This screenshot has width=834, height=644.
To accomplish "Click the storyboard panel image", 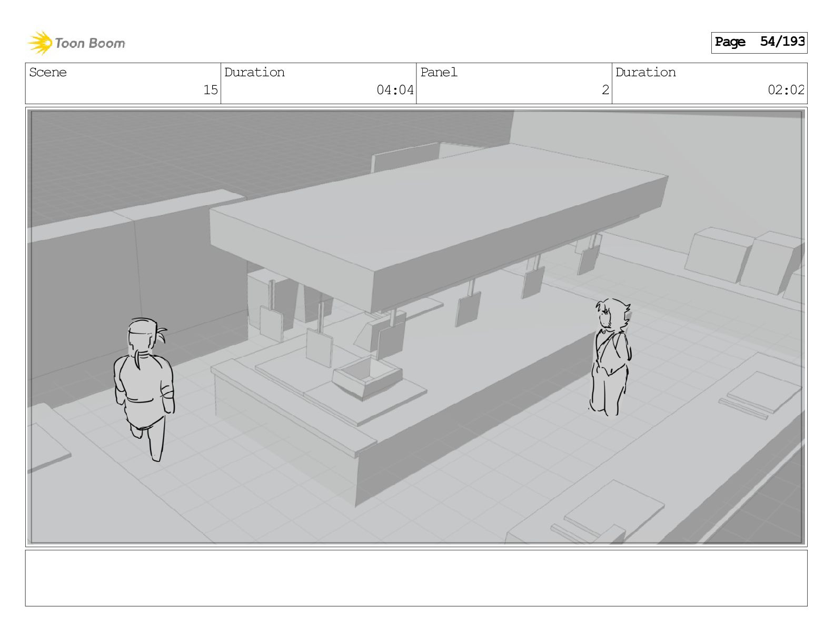I will pos(416,327).
